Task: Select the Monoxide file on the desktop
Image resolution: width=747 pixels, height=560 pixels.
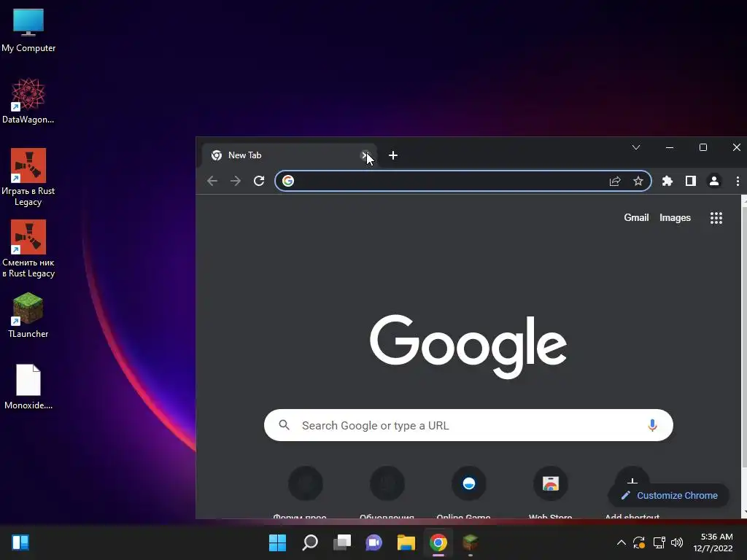Action: 28,386
